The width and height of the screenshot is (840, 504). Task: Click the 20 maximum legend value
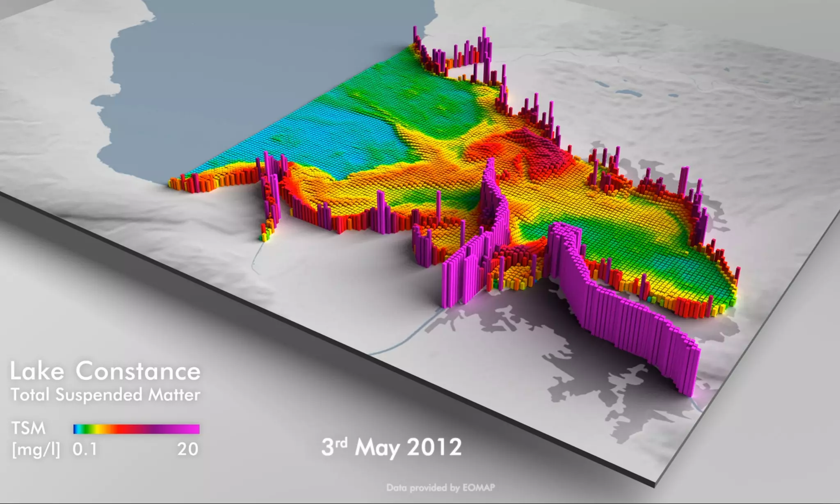(x=188, y=450)
